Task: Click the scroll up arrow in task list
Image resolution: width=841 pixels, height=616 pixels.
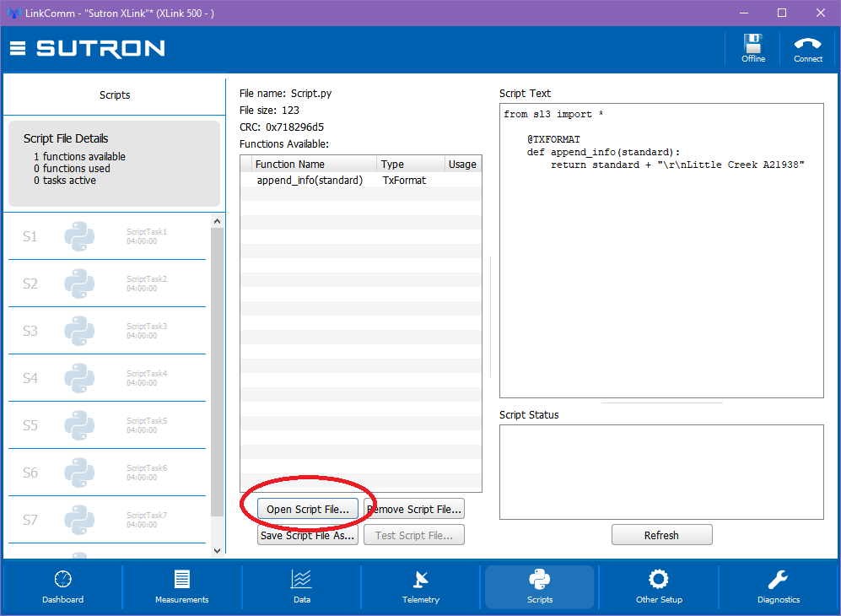Action: (x=218, y=221)
